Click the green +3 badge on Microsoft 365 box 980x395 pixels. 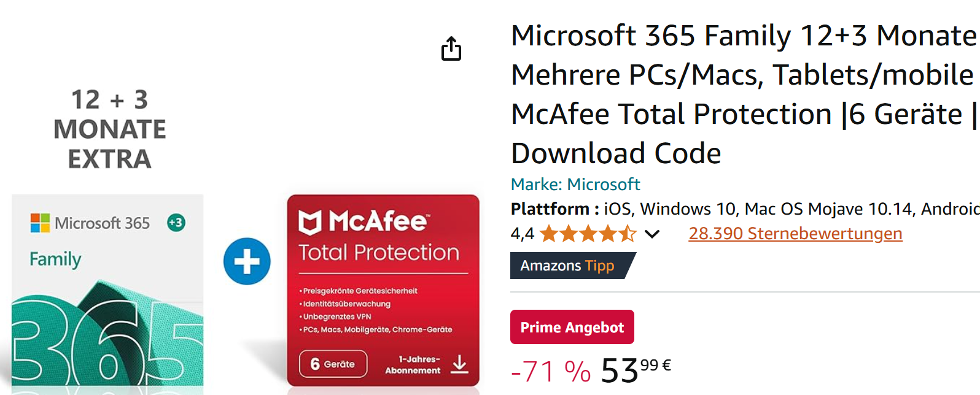pos(176,223)
